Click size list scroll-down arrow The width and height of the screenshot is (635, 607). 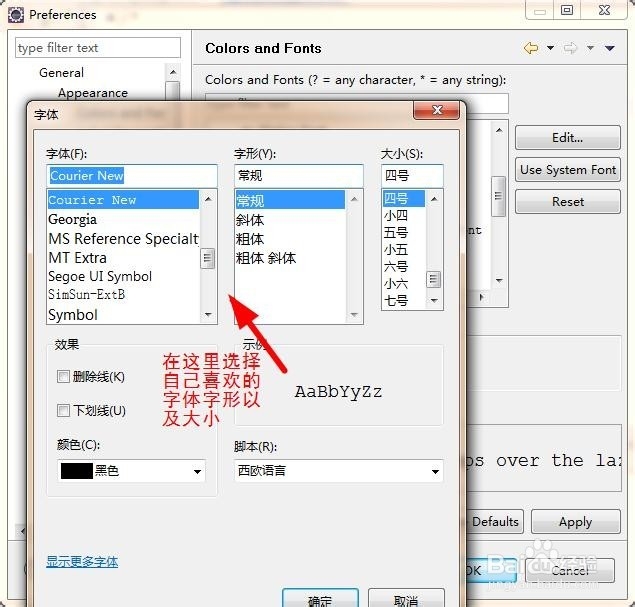pyautogui.click(x=434, y=300)
